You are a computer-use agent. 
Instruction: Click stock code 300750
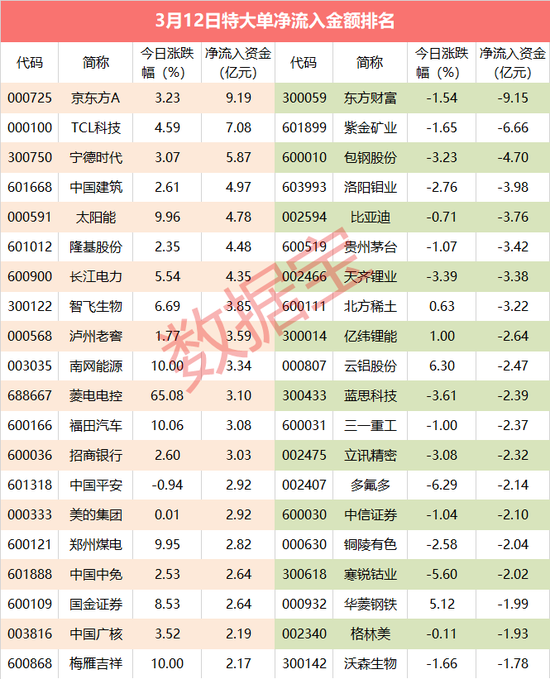coord(29,157)
